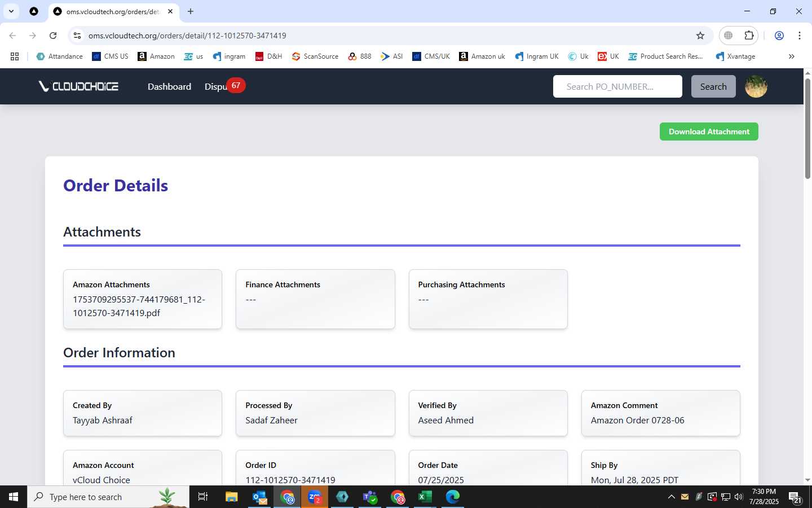812x508 pixels.
Task: Open Microsoft Edge from the taskbar
Action: pos(453,497)
